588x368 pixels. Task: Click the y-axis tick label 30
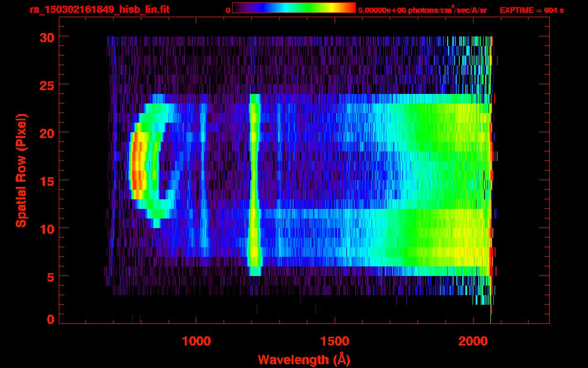tap(46, 37)
